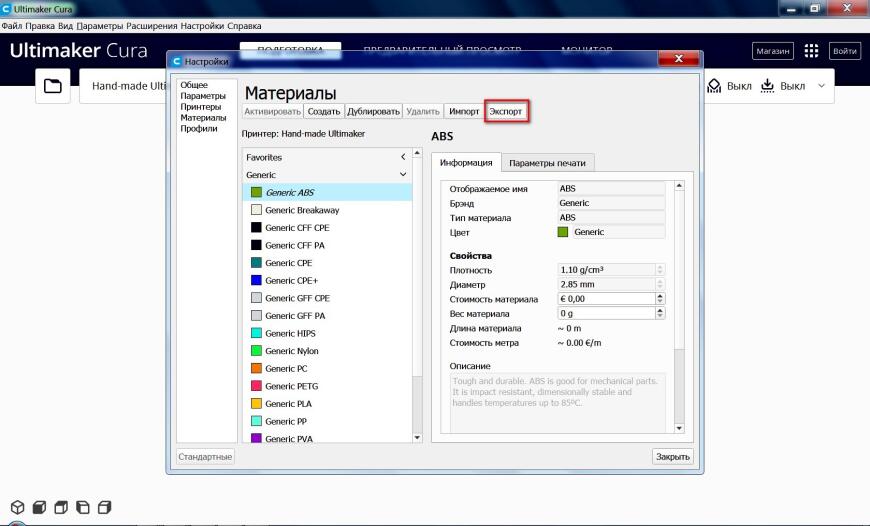Select Generic PC material
The height and width of the screenshot is (526, 870).
(x=327, y=368)
